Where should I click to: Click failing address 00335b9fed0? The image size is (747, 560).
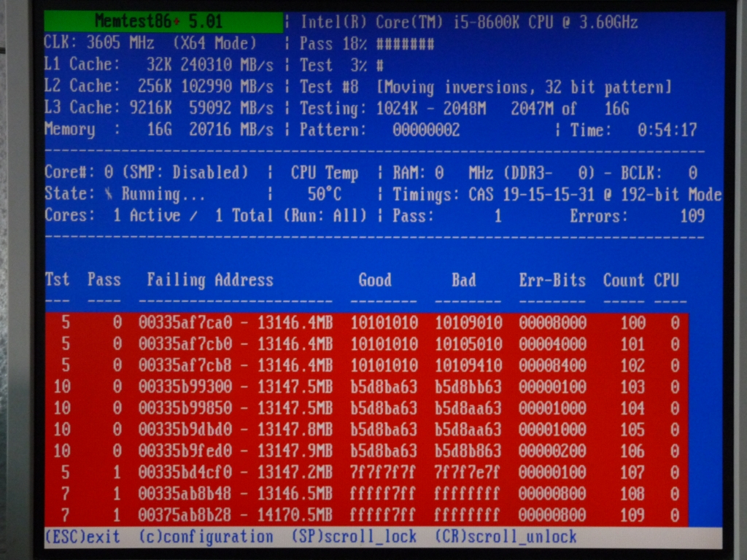pyautogui.click(x=185, y=451)
